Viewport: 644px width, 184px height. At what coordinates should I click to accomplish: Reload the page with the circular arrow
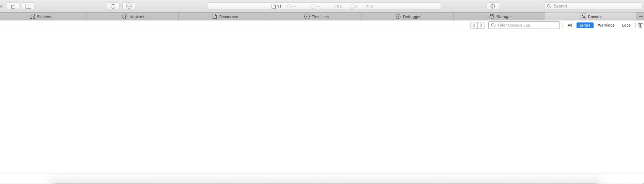[113, 6]
